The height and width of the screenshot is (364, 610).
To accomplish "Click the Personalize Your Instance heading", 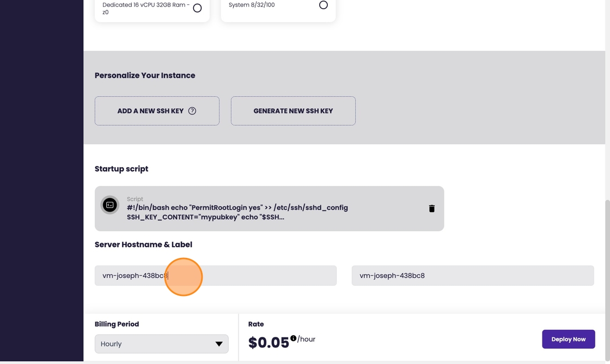I will tap(145, 76).
